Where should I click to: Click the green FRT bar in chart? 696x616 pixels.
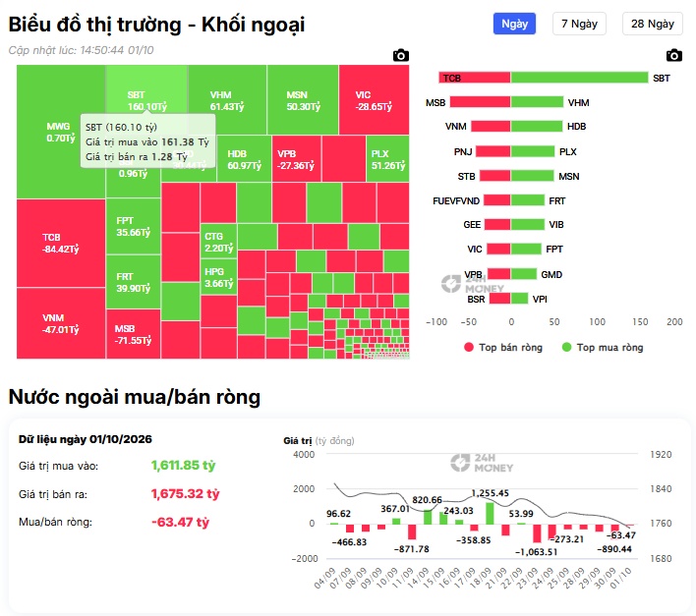(x=527, y=200)
